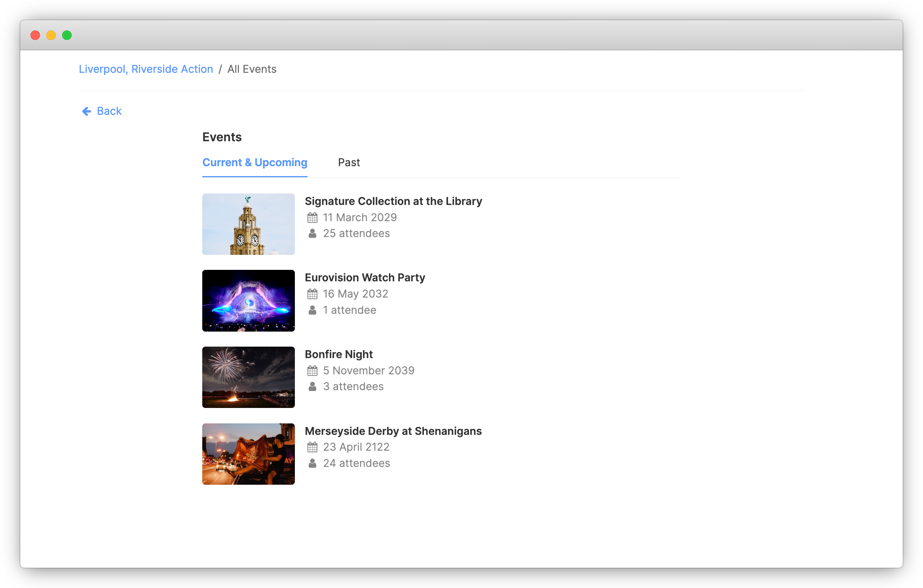Click the calendar icon beside 16 May 2032
The image size is (923, 588).
[312, 294]
